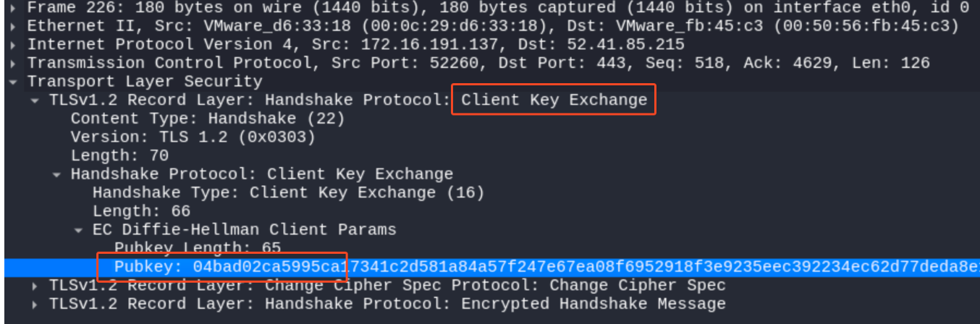Expand the Transmission Control Protocol section
The image size is (980, 324).
[x=12, y=63]
